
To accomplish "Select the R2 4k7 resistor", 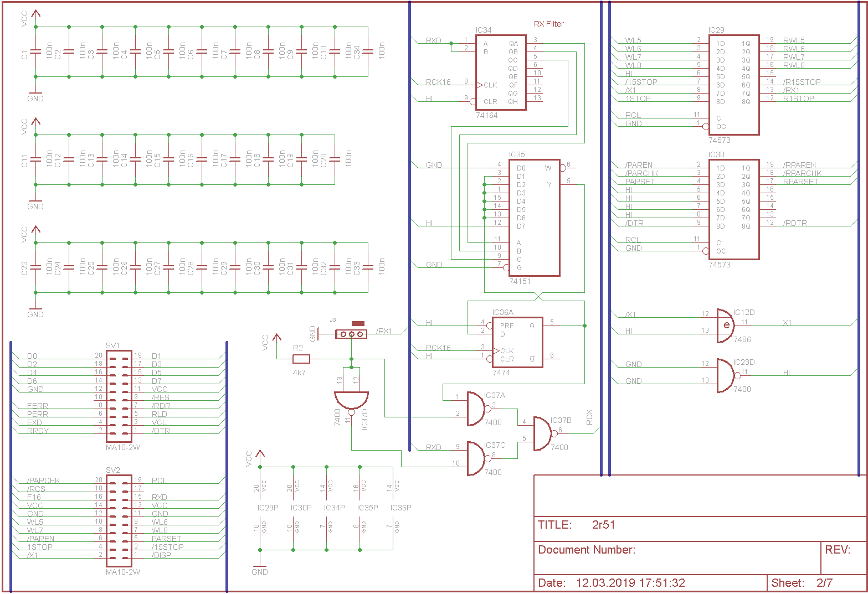I will tap(301, 359).
